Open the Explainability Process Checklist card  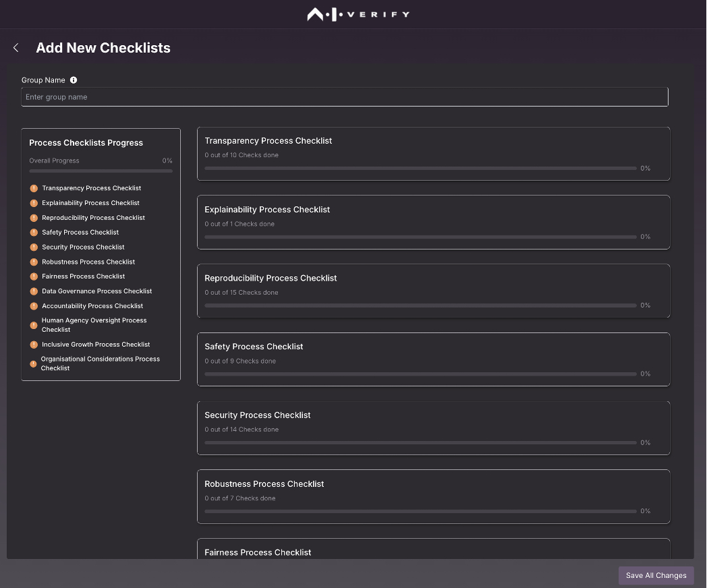point(433,222)
